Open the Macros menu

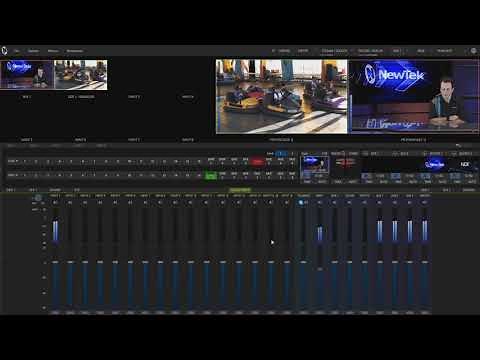pyautogui.click(x=53, y=51)
